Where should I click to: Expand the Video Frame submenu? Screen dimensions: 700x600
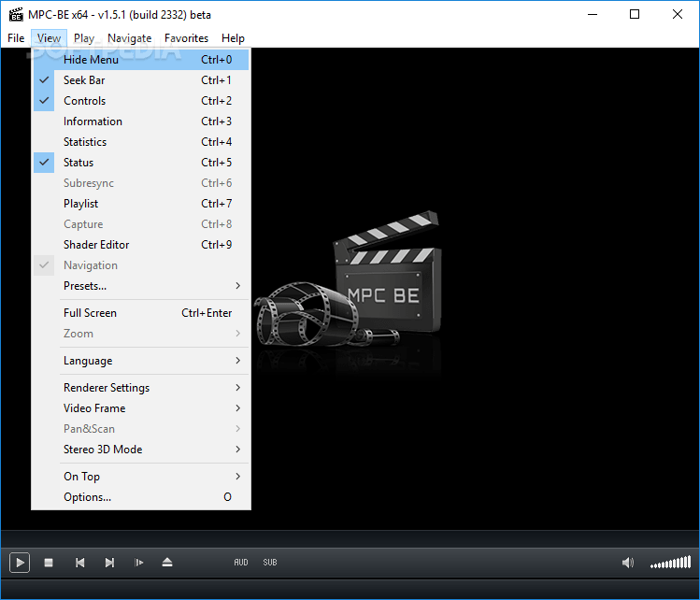point(141,408)
